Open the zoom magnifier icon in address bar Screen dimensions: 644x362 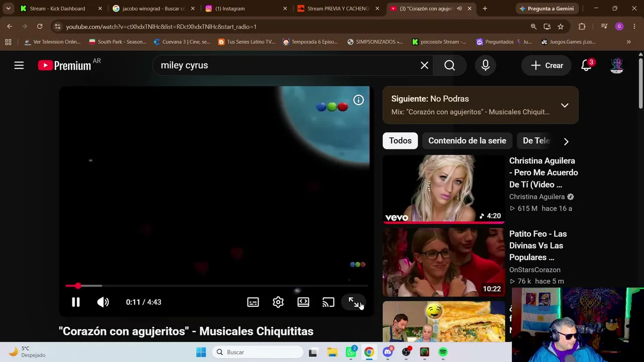click(533, 27)
